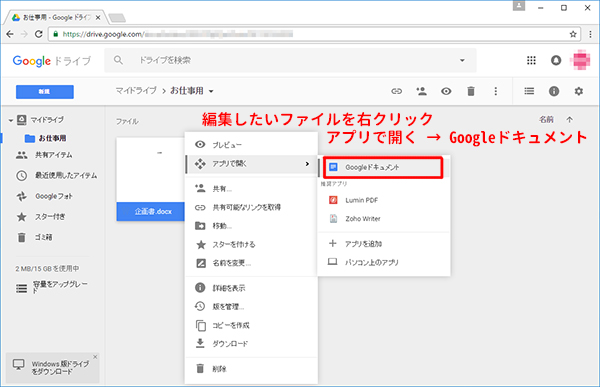This screenshot has width=600, height=387.
Task: Open the settings gear icon
Action: [579, 91]
